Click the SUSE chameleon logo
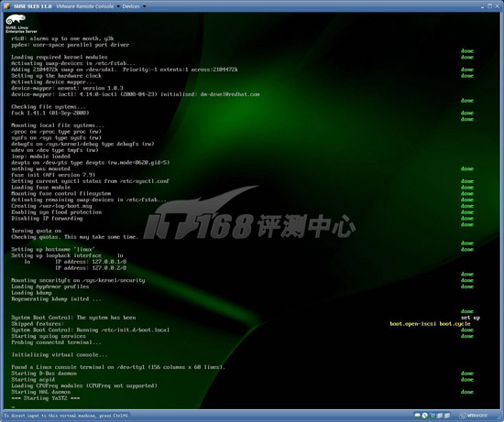The width and height of the screenshot is (504, 422). point(16,20)
